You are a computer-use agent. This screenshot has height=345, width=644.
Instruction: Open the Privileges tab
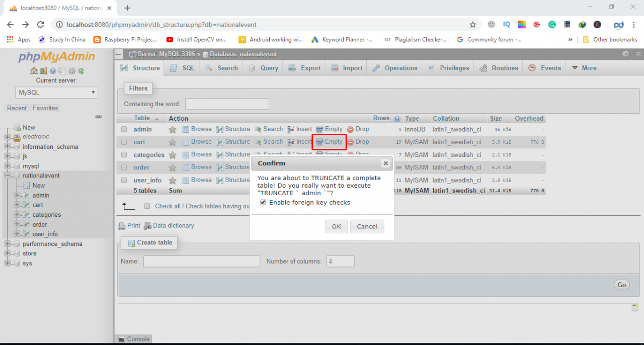click(x=448, y=68)
